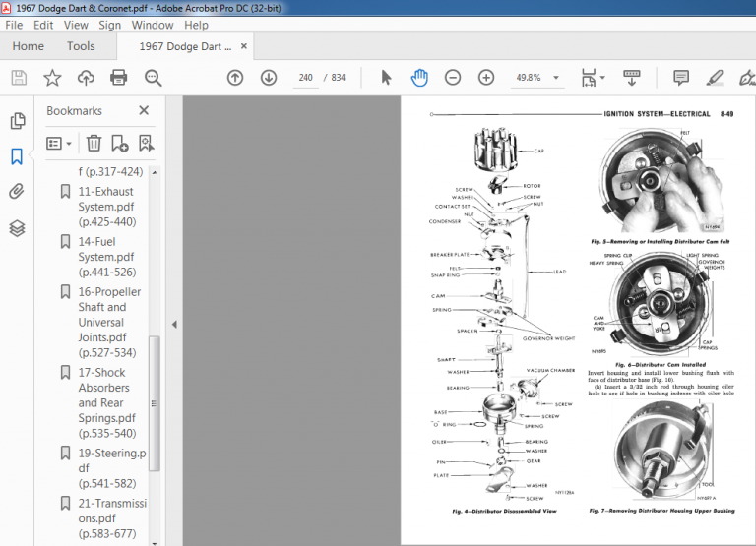Click the Read mode scrolling icon

[x=632, y=78]
